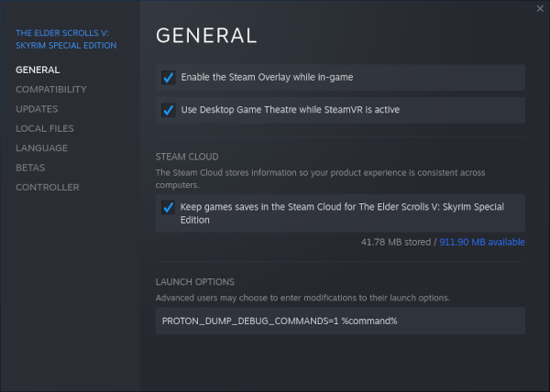This screenshot has width=550, height=392.
Task: Switch to the Betas tab
Action: 30,168
